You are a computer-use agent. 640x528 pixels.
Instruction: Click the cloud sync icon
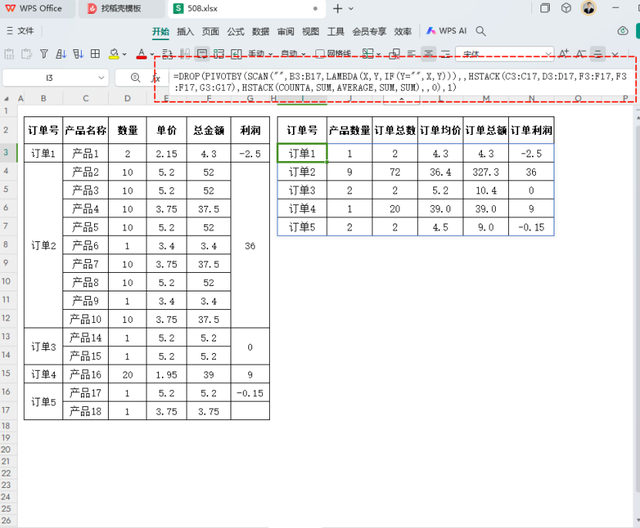point(622,31)
